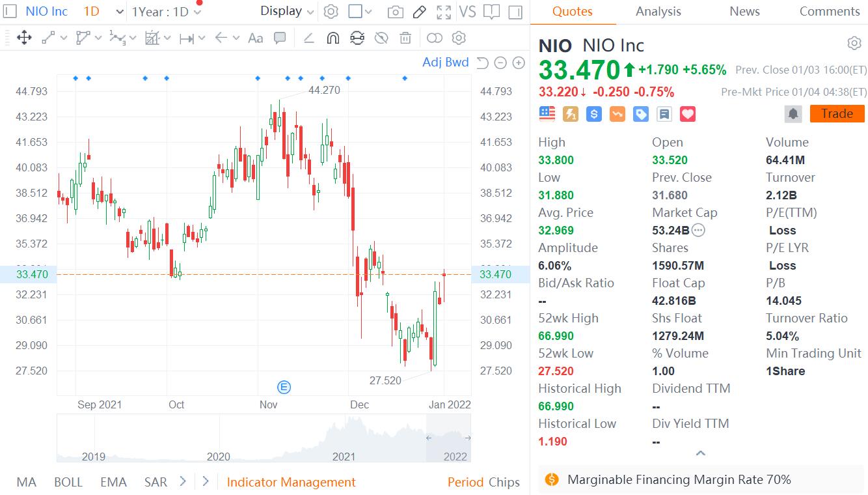868x495 pixels.
Task: Expand the Display dropdown menu
Action: [x=287, y=11]
